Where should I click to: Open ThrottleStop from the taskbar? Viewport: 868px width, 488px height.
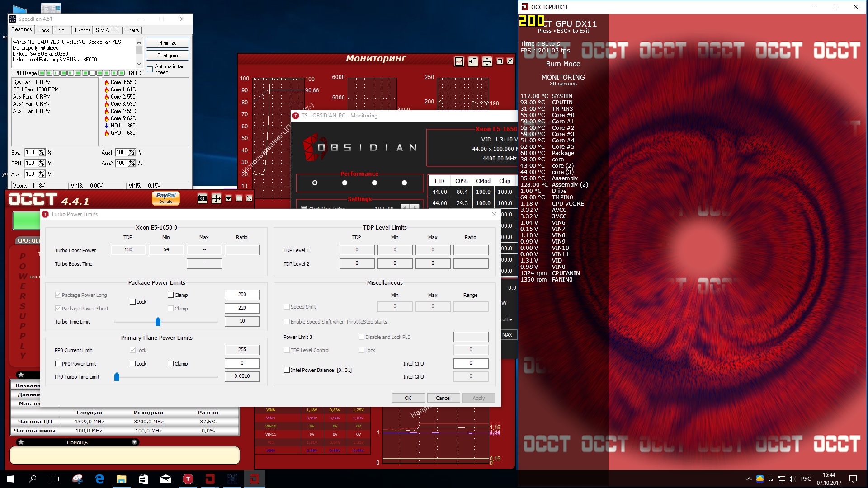(x=188, y=479)
